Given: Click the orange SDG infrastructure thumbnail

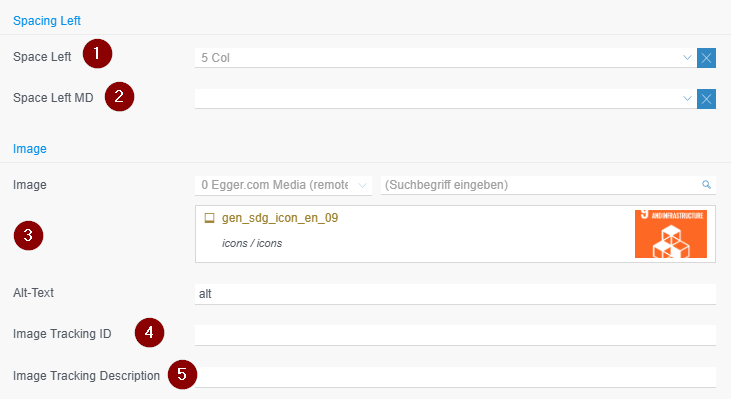Looking at the screenshot, I should pyautogui.click(x=671, y=234).
